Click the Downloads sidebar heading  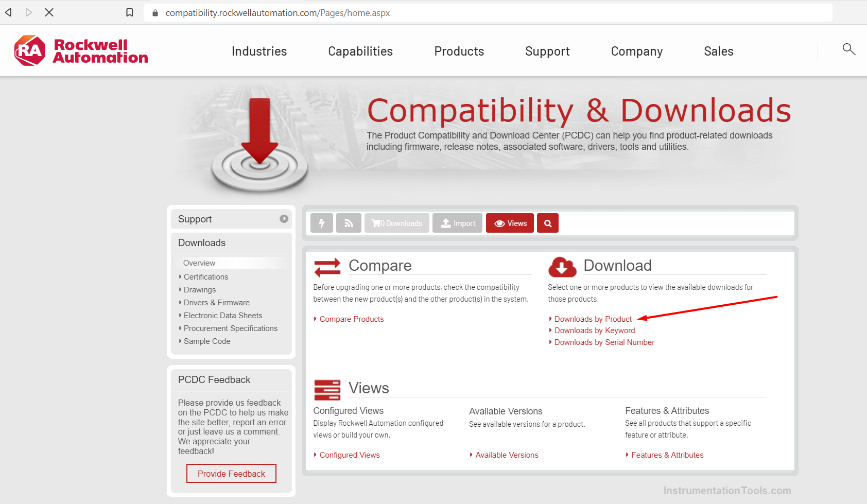pyautogui.click(x=202, y=242)
